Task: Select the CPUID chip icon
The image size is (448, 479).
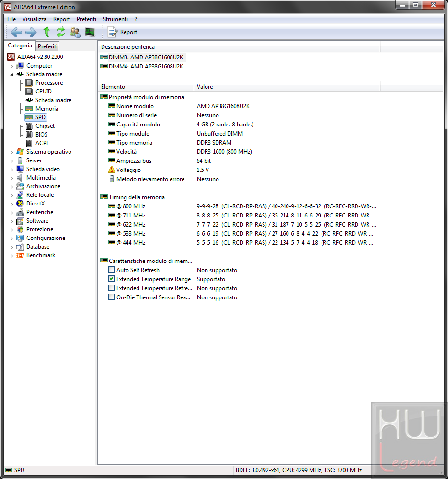Action: (x=29, y=91)
